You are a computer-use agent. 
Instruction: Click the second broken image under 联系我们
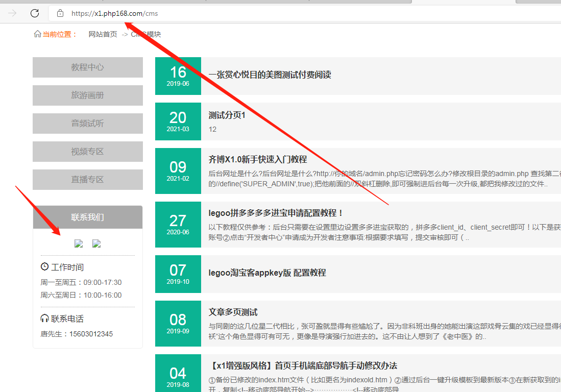pyautogui.click(x=96, y=243)
